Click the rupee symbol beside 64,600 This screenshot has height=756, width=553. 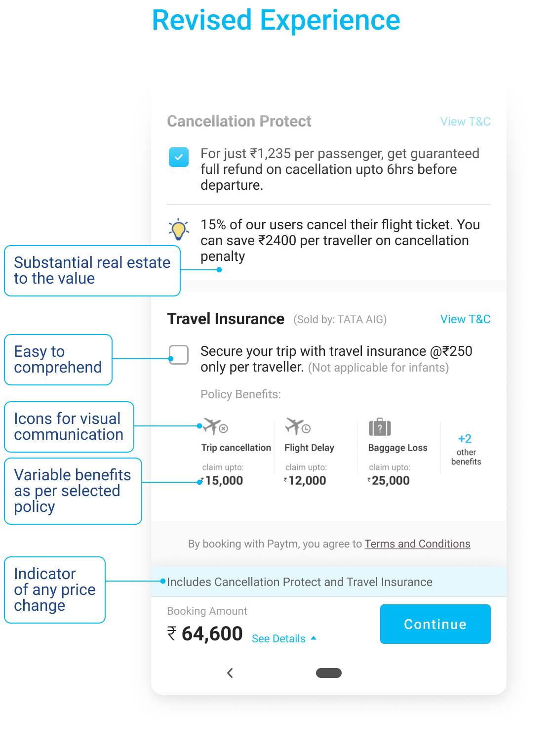click(172, 633)
